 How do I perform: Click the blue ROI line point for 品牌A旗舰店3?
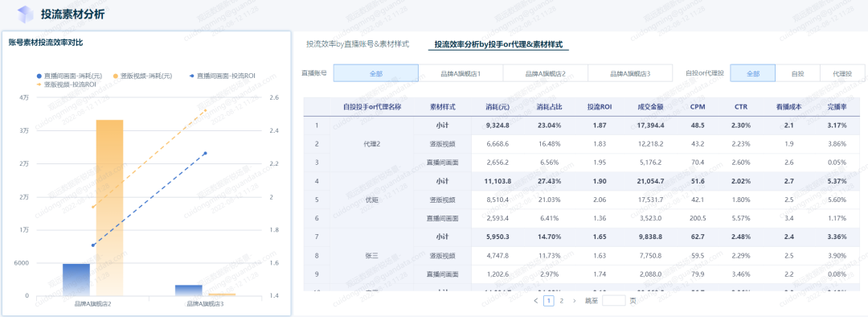(205, 154)
